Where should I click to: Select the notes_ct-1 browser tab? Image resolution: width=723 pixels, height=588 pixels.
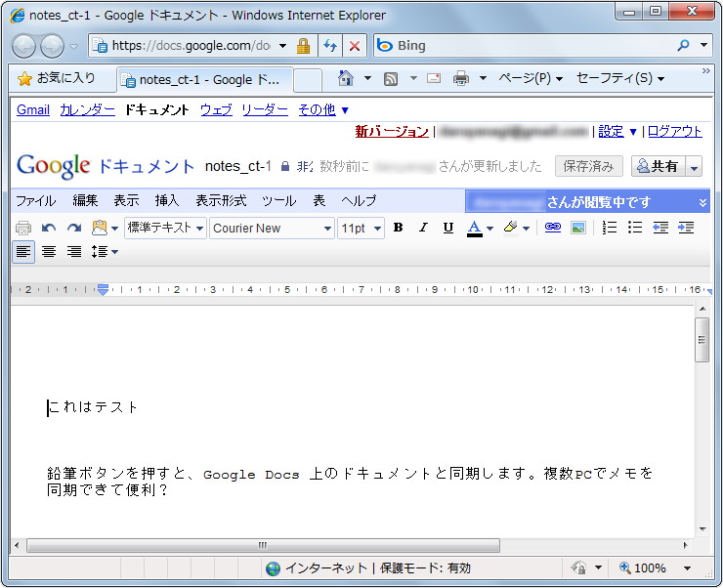click(205, 79)
